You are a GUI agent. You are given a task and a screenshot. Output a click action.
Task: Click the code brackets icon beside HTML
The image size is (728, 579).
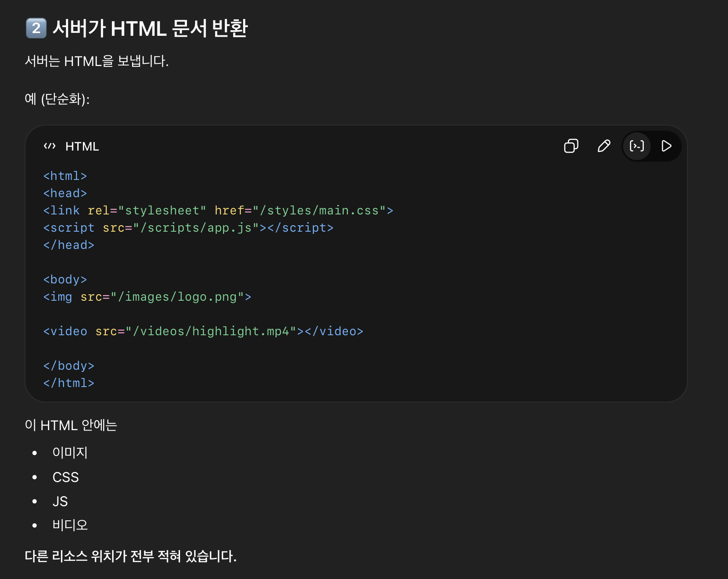coord(50,146)
